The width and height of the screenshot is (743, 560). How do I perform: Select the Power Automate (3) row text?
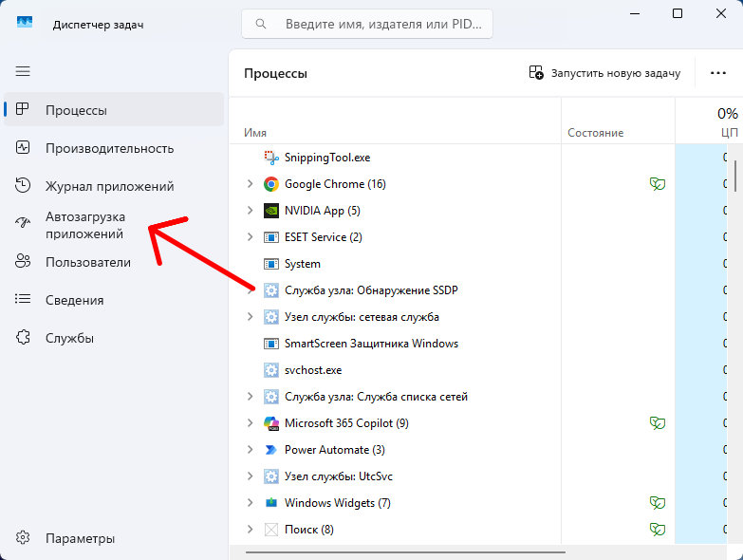click(335, 450)
